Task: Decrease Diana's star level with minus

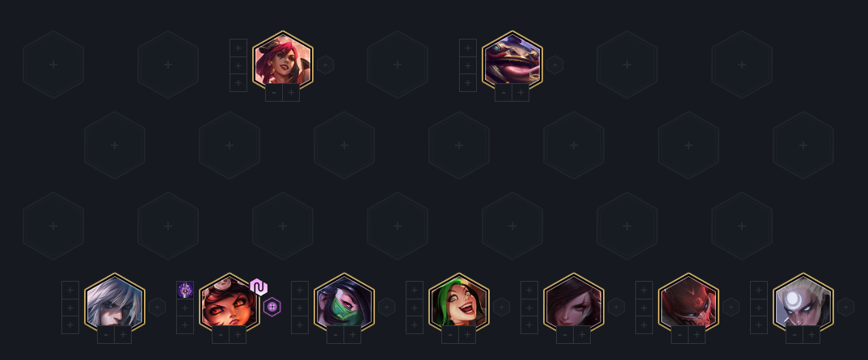Action: (794, 334)
